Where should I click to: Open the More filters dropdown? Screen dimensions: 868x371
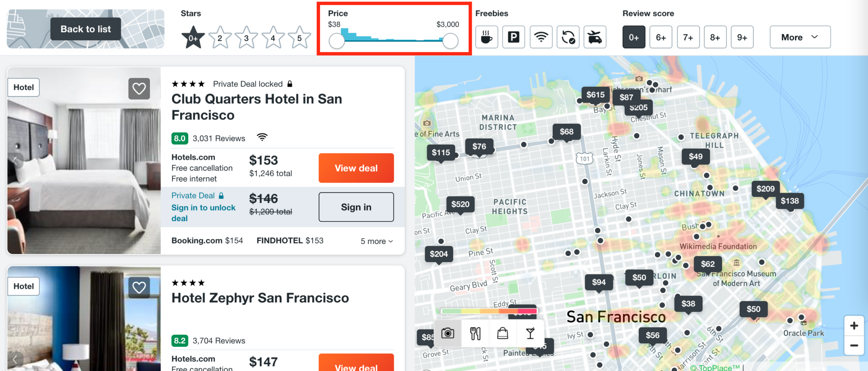point(799,37)
